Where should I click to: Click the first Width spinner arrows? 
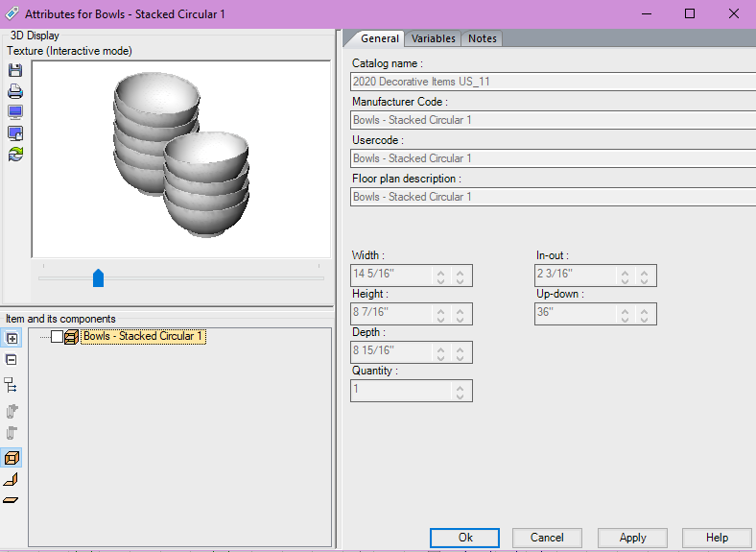tap(440, 276)
